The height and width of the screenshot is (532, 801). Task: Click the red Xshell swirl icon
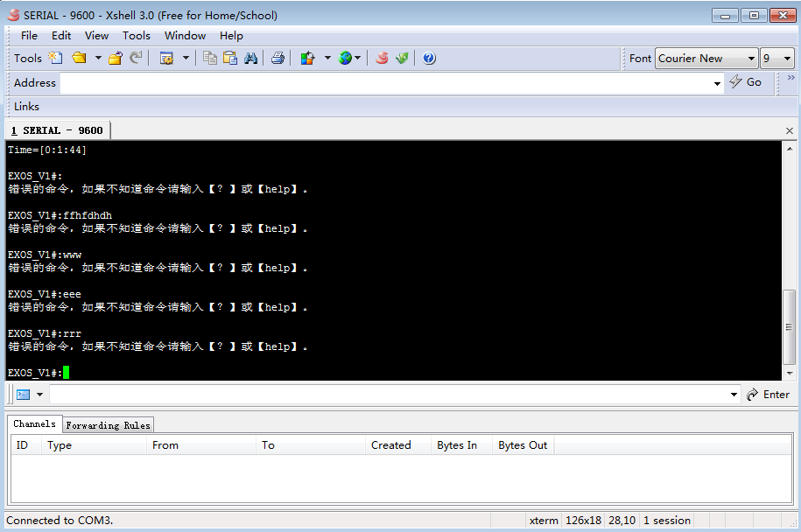(x=382, y=59)
